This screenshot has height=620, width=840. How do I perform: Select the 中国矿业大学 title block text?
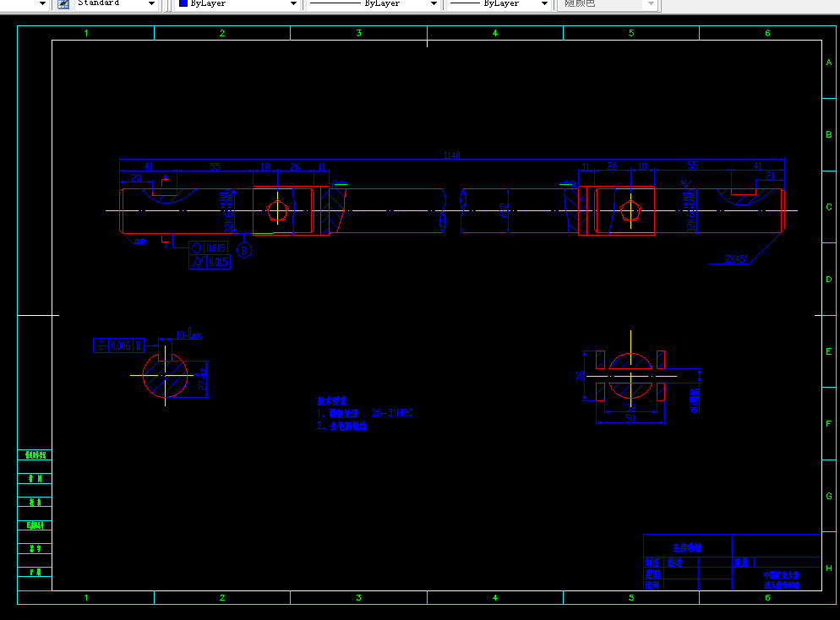click(782, 574)
